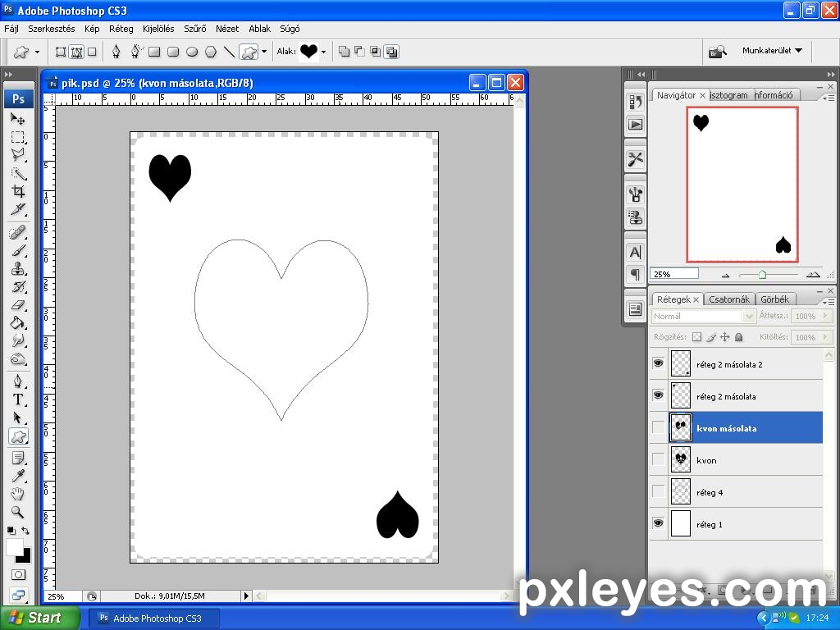Viewport: 840px width, 630px height.
Task: Show the 'kvon másolata' layer
Action: pos(659,427)
